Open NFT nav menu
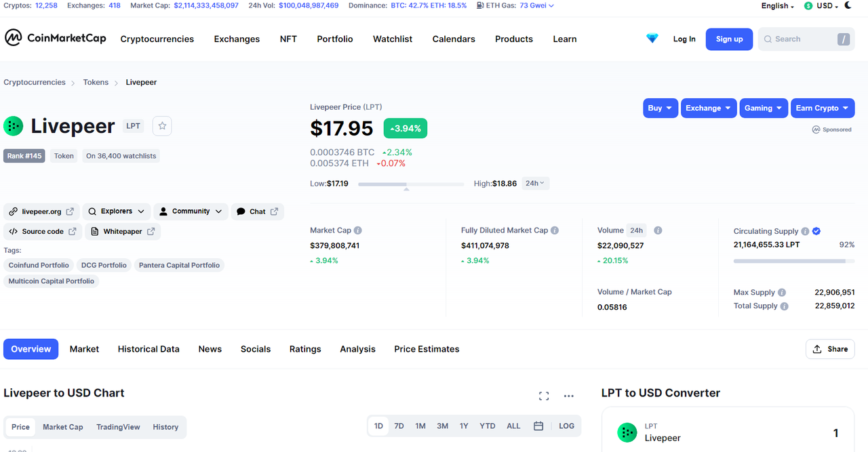This screenshot has height=452, width=868. [x=288, y=39]
